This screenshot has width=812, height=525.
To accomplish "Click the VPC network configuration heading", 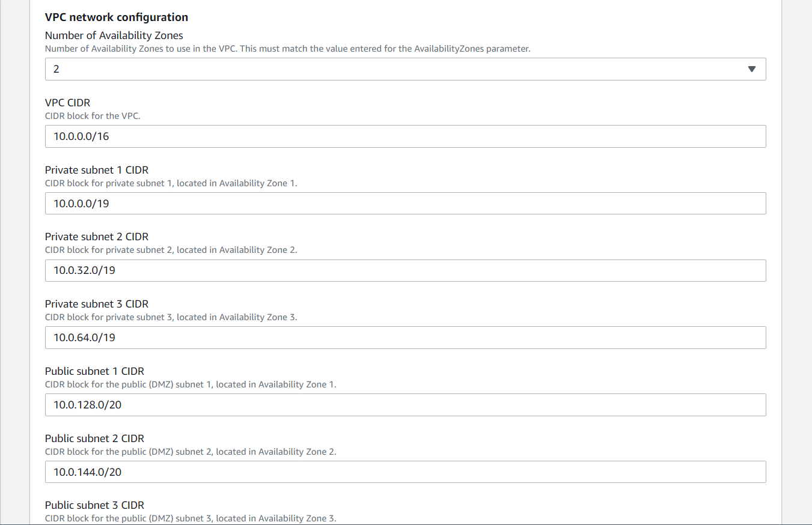I will [x=117, y=17].
